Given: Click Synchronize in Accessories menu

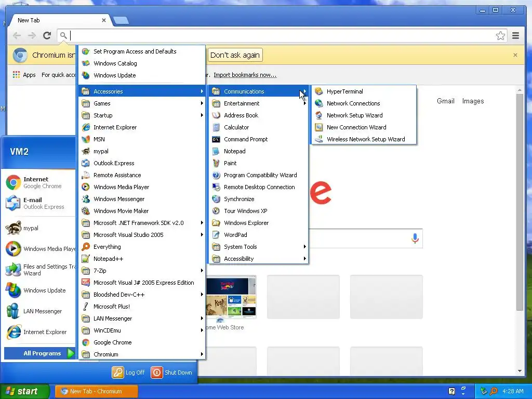Looking at the screenshot, I should click(x=259, y=199).
